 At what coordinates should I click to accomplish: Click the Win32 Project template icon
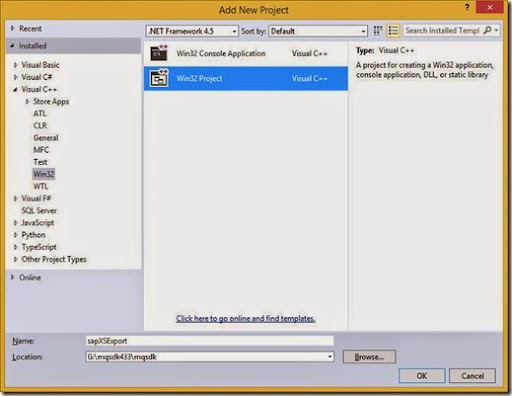(159, 78)
